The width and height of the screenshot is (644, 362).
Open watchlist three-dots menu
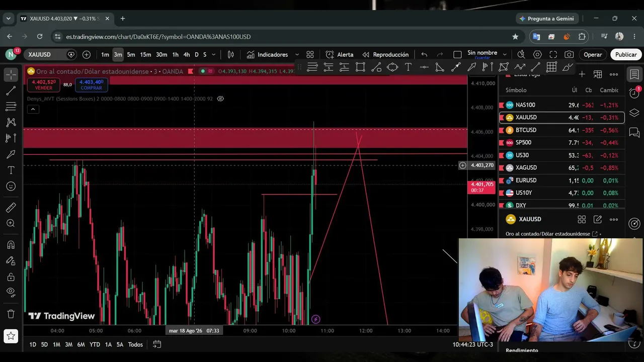[614, 74]
